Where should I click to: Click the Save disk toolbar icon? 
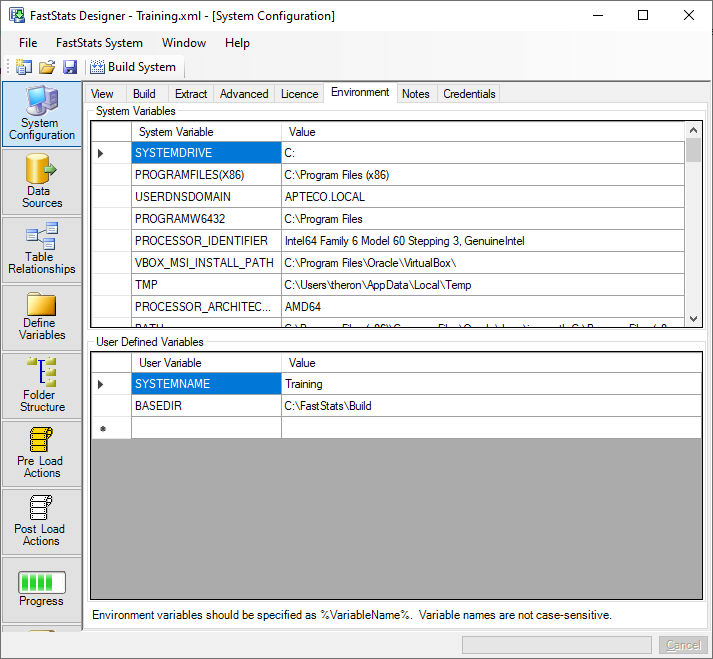click(70, 67)
